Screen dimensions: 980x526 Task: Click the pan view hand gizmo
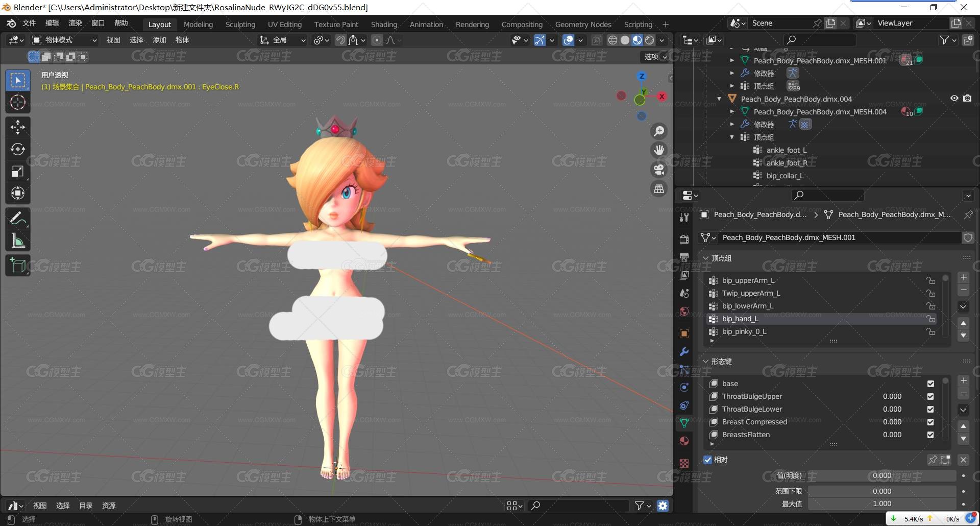[x=659, y=150]
